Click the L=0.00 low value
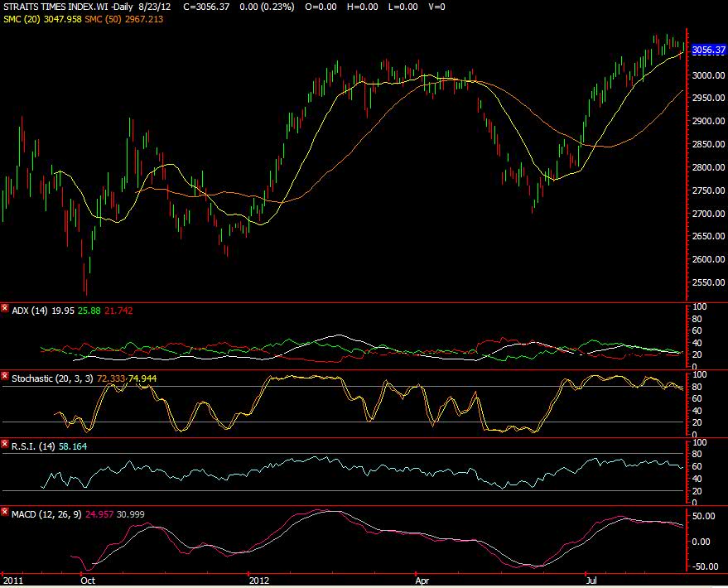 coord(402,7)
